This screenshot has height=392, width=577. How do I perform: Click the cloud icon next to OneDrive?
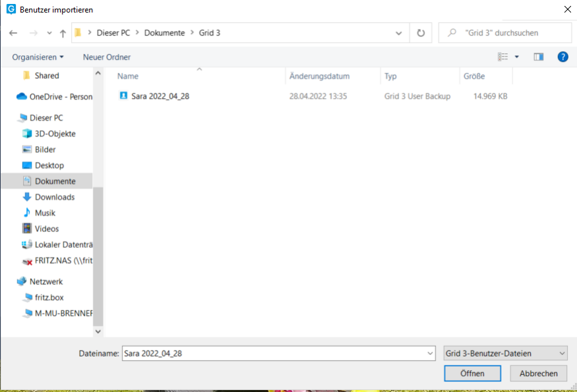click(22, 96)
